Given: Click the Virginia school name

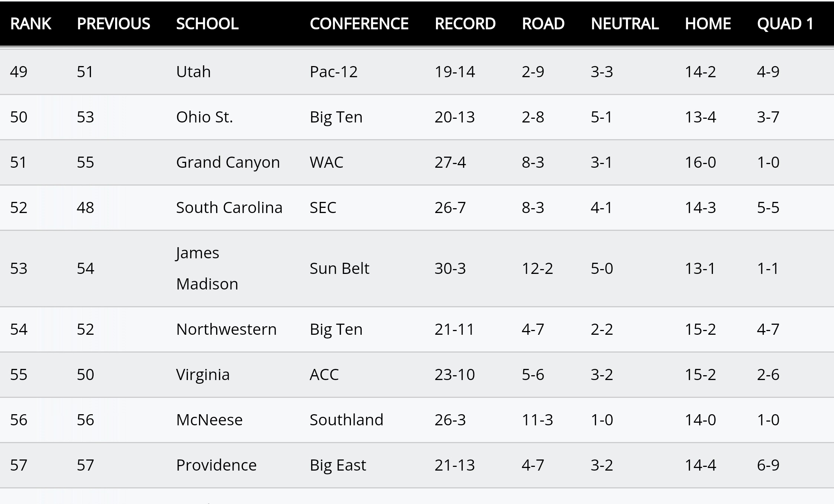Looking at the screenshot, I should point(203,375).
